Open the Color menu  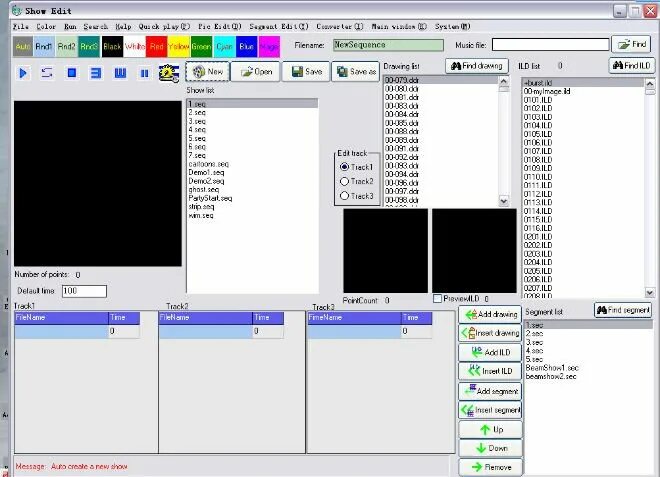click(x=46, y=26)
